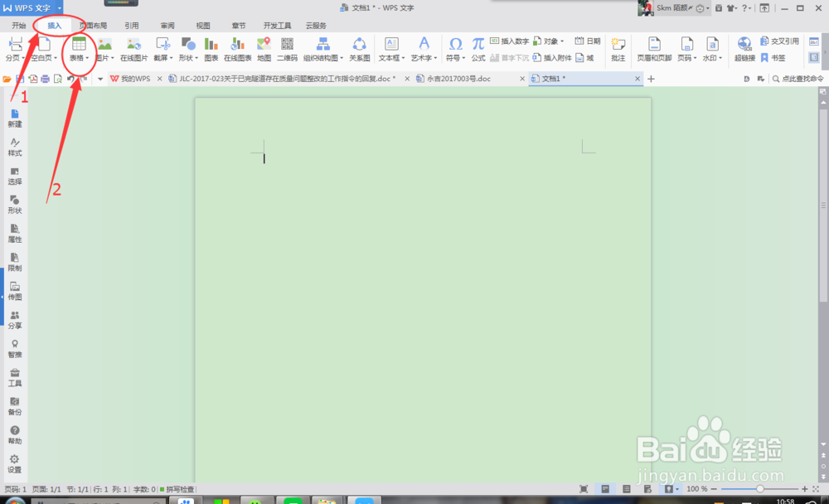Insert a cross-reference 交叉引用

pyautogui.click(x=779, y=41)
